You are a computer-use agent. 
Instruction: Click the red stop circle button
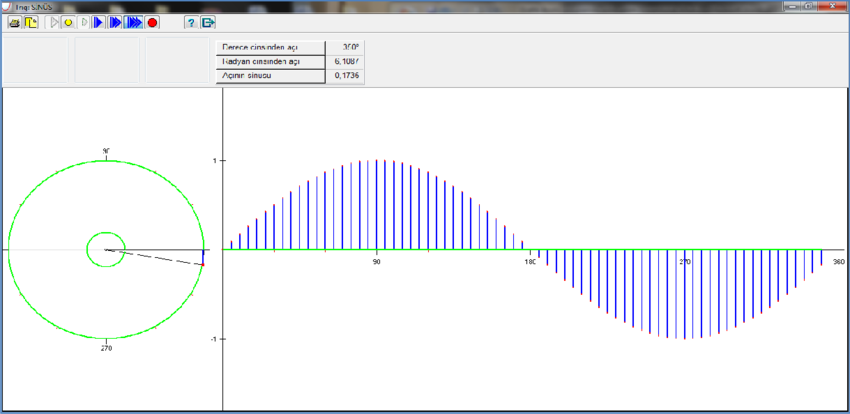tap(153, 22)
